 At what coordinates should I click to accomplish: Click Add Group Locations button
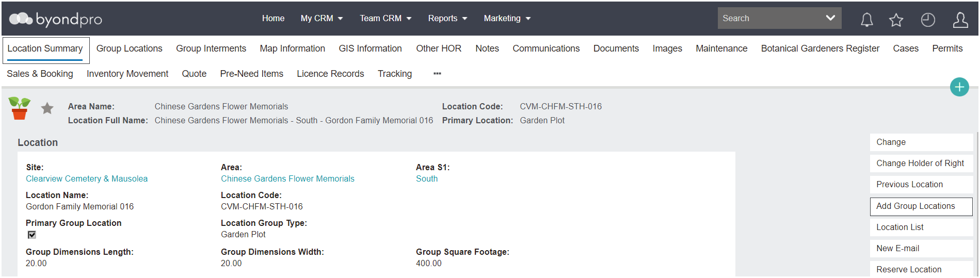(921, 206)
